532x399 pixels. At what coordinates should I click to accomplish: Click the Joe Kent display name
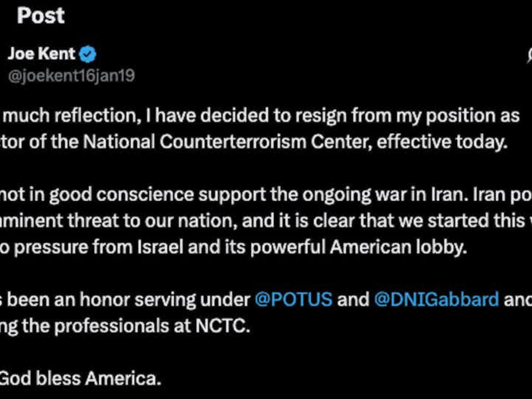[x=42, y=54]
